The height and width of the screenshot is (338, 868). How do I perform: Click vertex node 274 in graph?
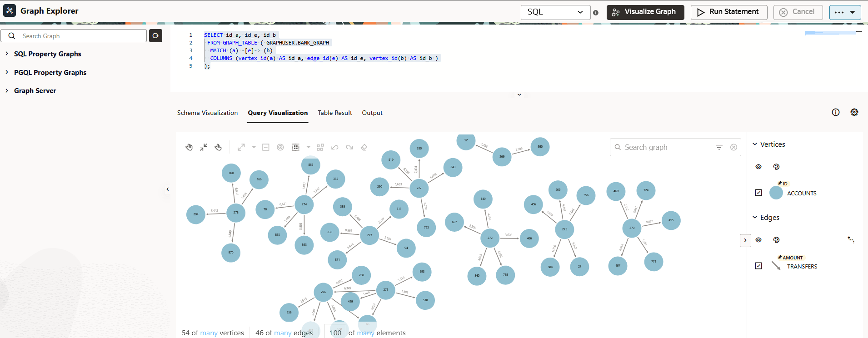[x=304, y=204]
